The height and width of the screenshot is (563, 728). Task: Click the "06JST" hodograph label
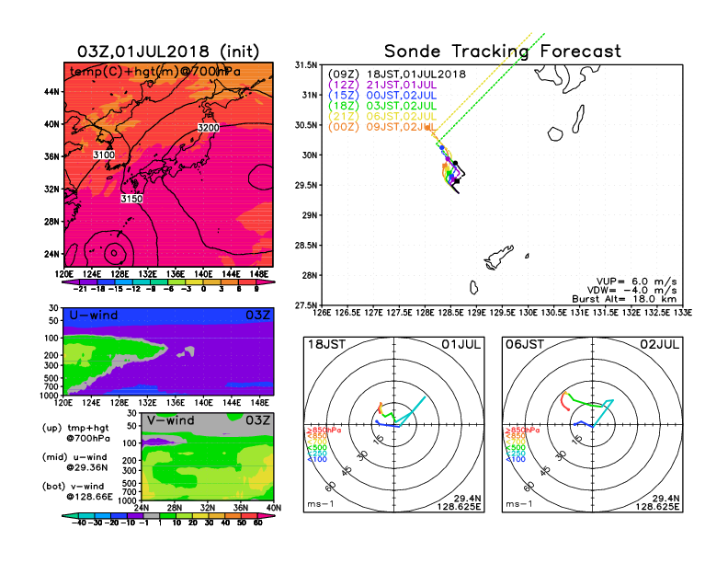(x=525, y=345)
